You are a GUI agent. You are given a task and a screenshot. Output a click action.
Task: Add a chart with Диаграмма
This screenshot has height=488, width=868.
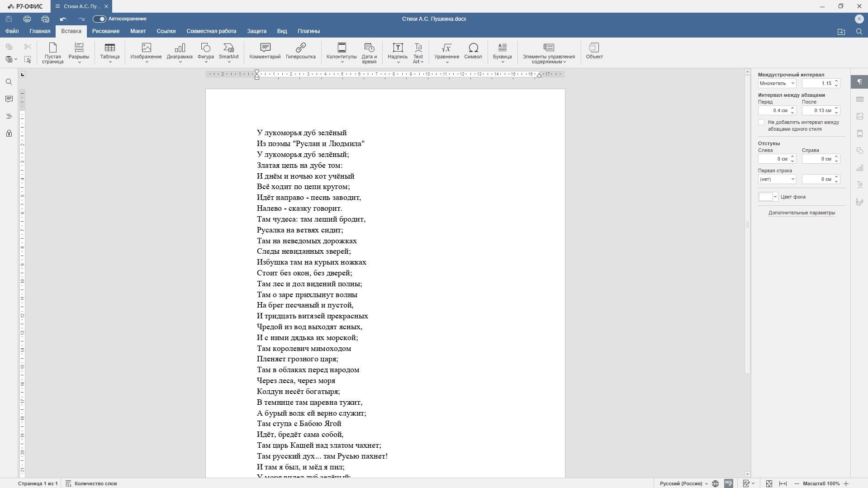click(x=180, y=53)
